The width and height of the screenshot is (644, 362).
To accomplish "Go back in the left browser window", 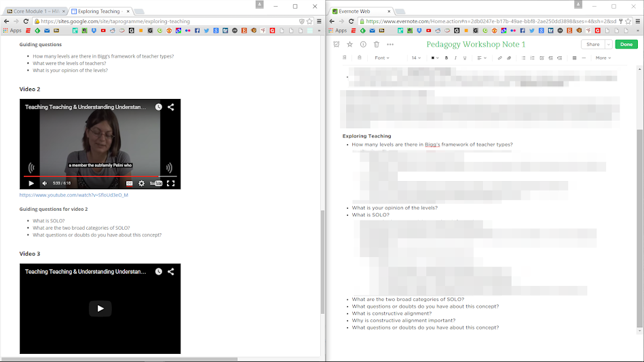I will (x=7, y=21).
